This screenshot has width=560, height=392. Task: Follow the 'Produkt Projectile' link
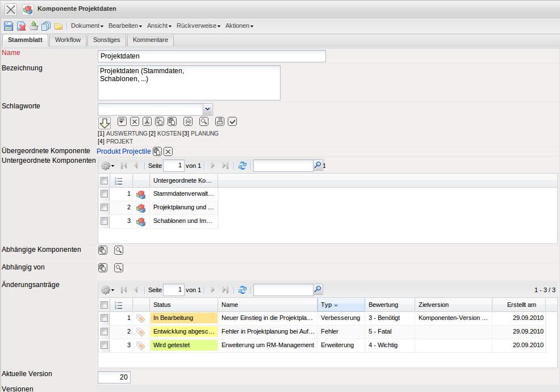click(124, 151)
